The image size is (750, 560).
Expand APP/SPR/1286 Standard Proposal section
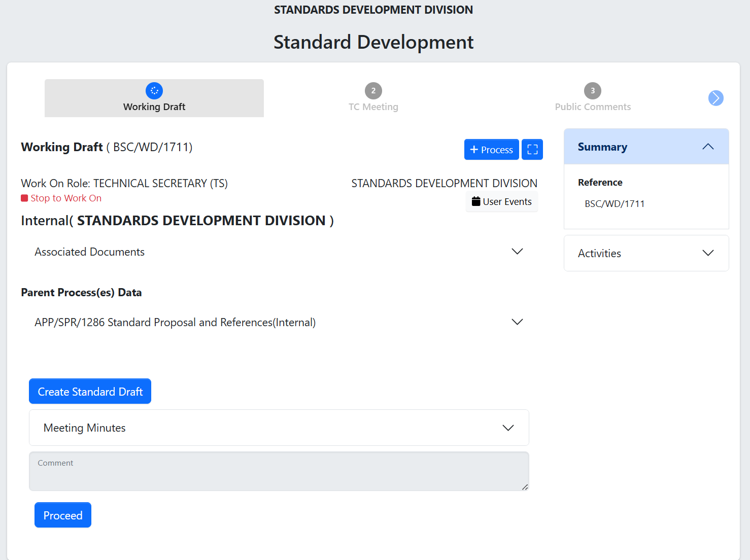(x=517, y=322)
